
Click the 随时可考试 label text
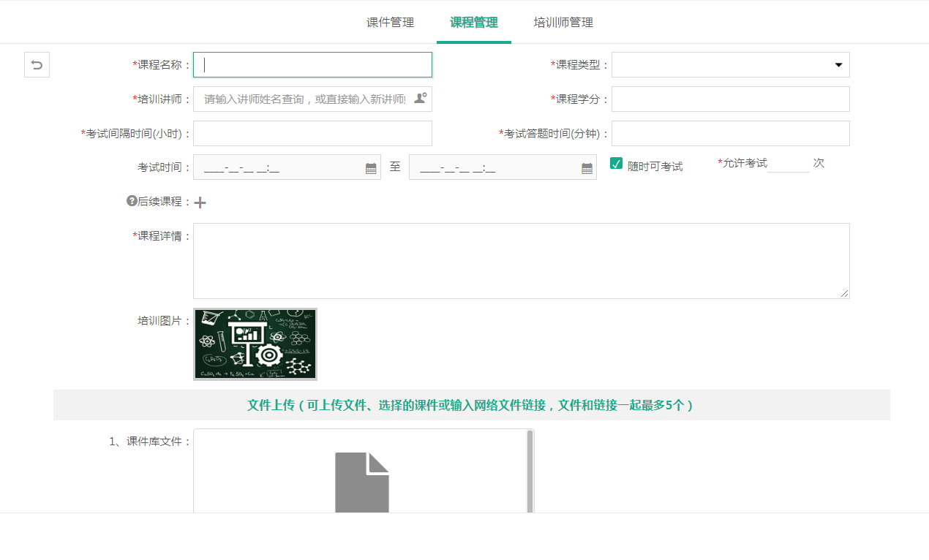tap(655, 167)
